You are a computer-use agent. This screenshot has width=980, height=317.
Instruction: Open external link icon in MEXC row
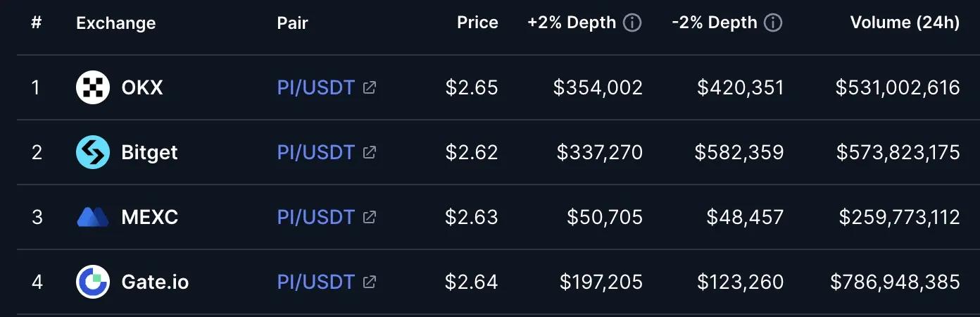(369, 218)
